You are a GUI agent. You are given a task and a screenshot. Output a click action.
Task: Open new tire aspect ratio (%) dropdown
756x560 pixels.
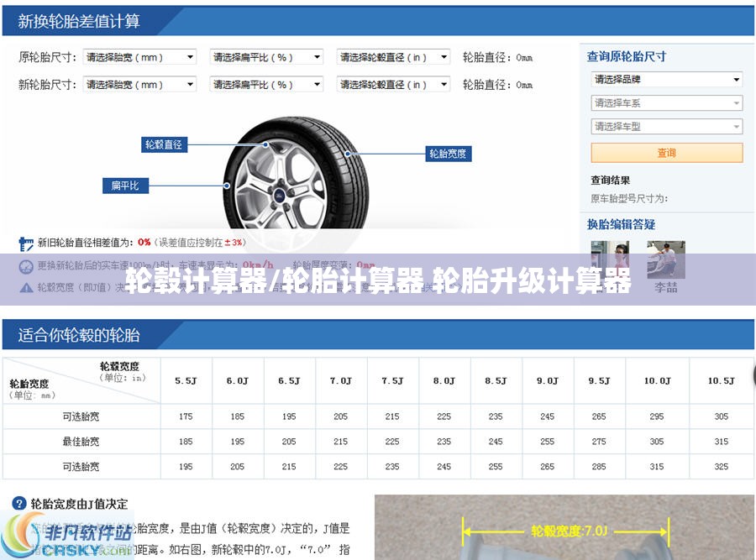click(266, 85)
